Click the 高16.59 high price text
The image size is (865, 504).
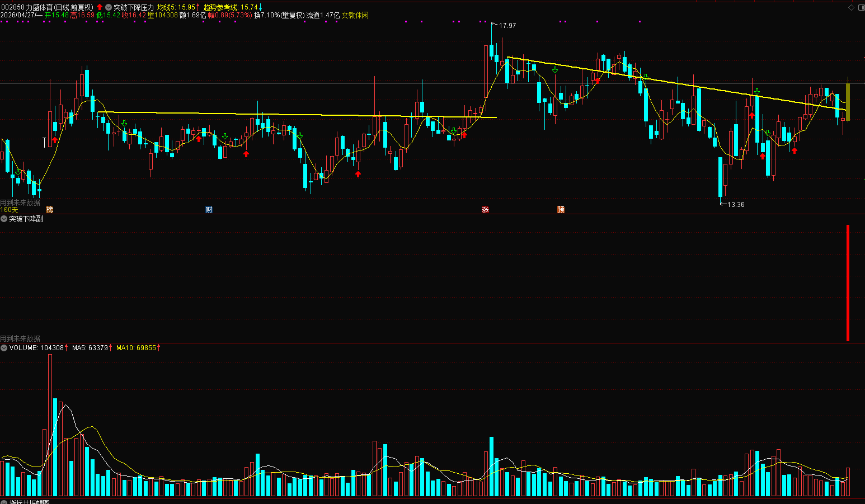click(82, 15)
